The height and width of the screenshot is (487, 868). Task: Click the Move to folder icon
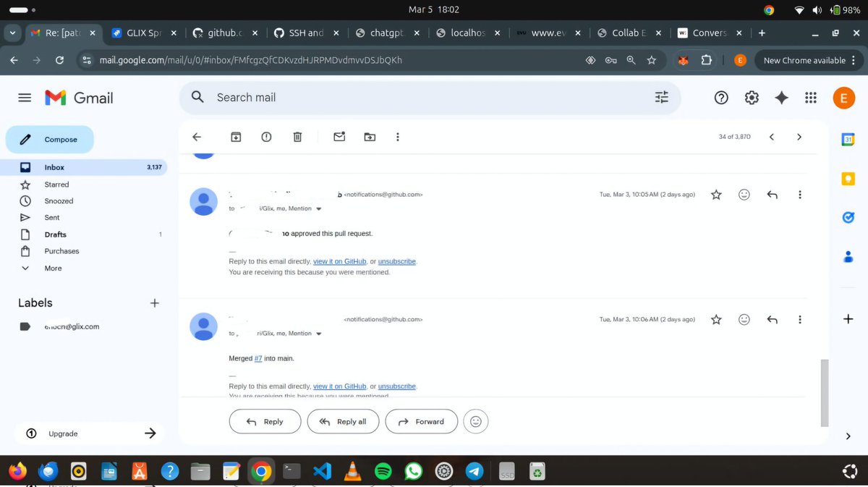coord(370,137)
